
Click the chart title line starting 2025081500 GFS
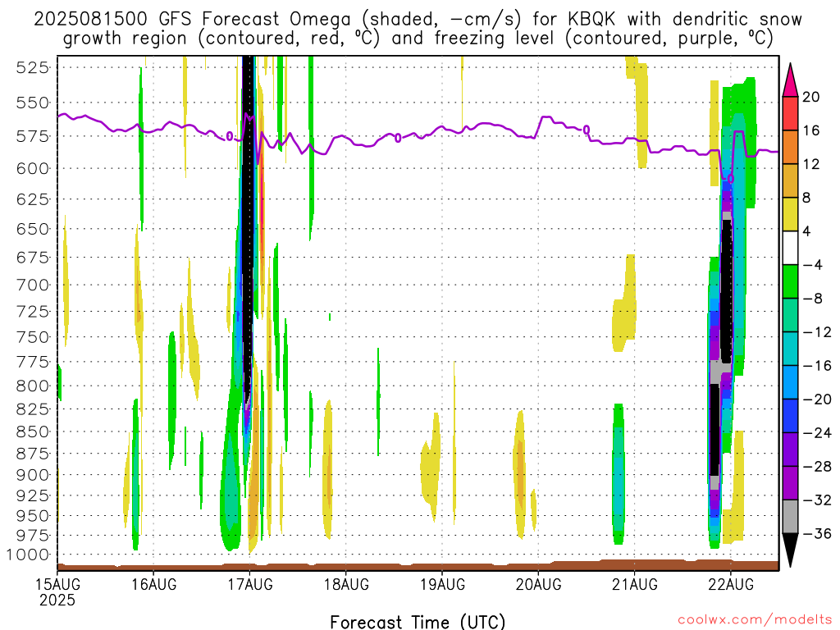[x=418, y=20]
